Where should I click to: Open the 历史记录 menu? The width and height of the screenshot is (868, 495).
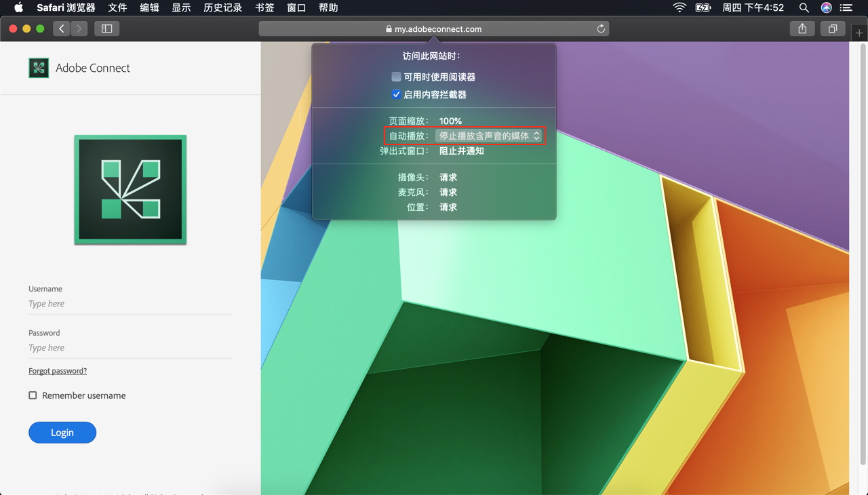[223, 7]
